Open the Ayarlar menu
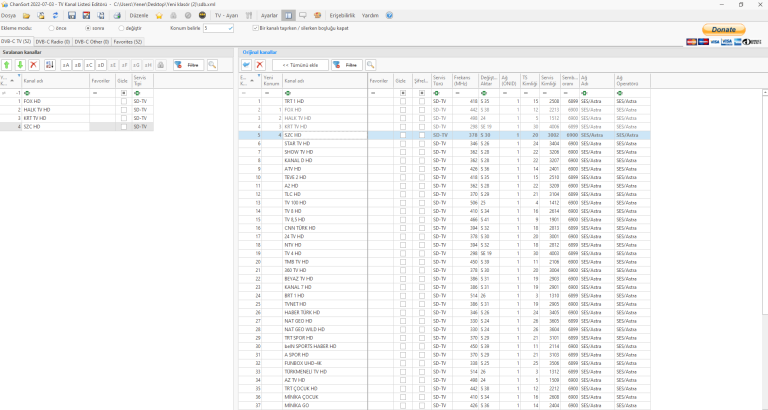 point(269,16)
